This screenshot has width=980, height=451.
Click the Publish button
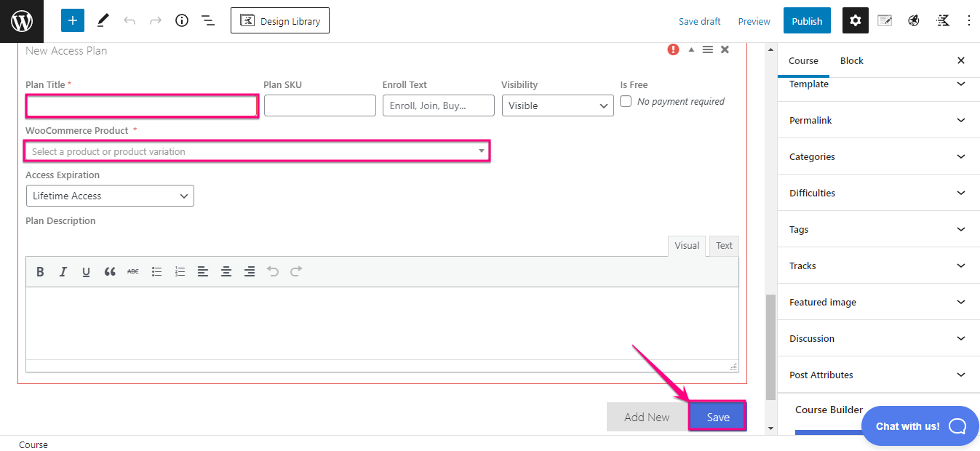(807, 20)
